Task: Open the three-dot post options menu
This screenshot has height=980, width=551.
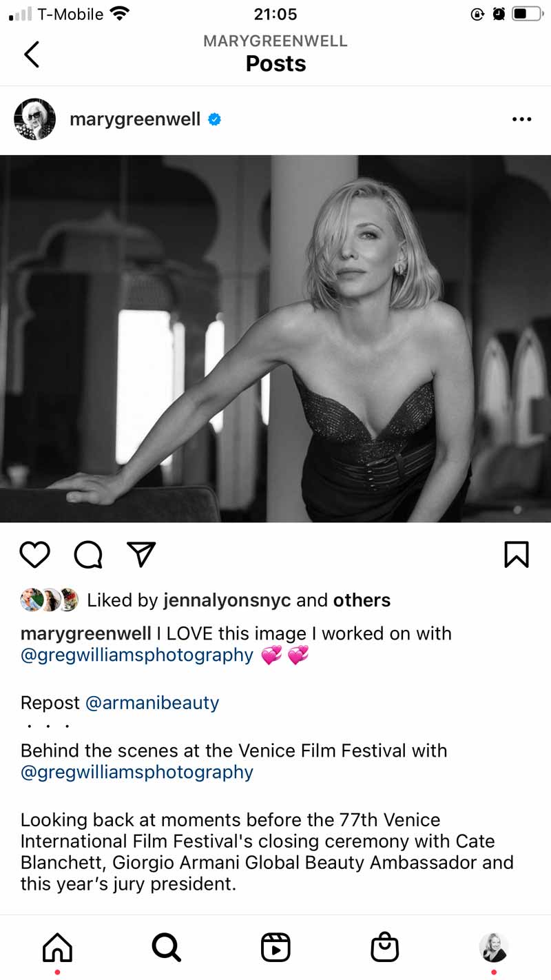Action: click(521, 119)
